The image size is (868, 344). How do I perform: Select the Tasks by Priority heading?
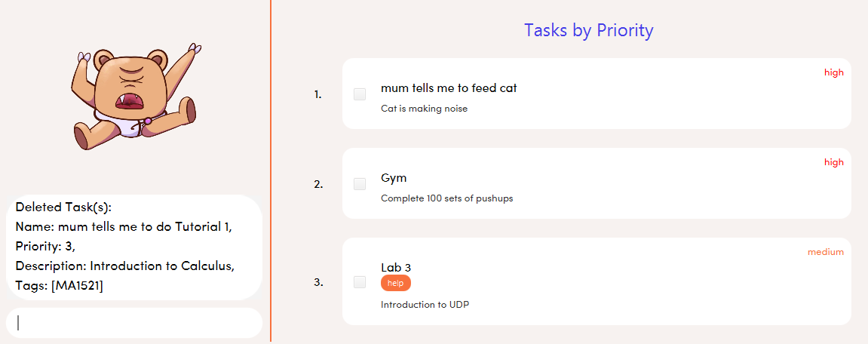pyautogui.click(x=589, y=30)
